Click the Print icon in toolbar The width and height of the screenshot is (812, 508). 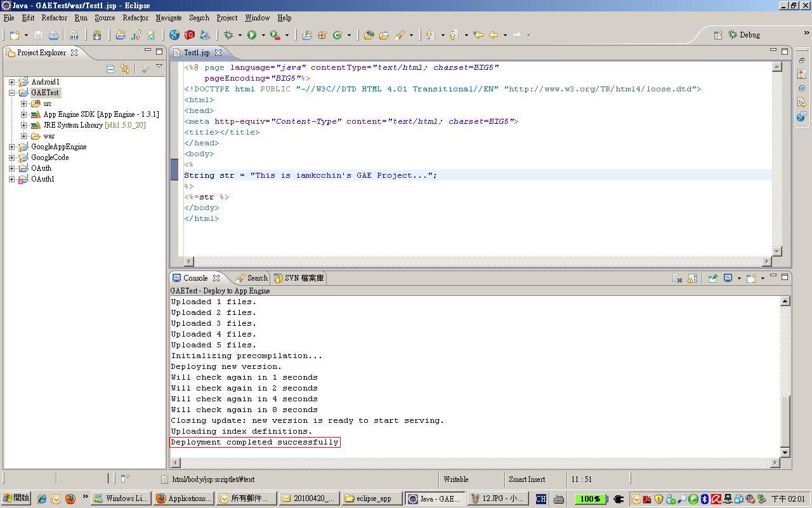[x=54, y=36]
